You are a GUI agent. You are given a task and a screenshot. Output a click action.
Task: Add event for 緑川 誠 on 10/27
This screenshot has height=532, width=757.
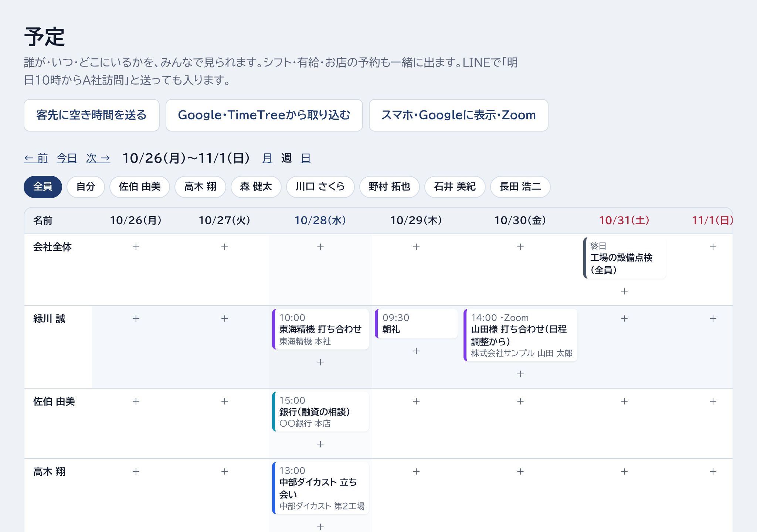pyautogui.click(x=224, y=318)
